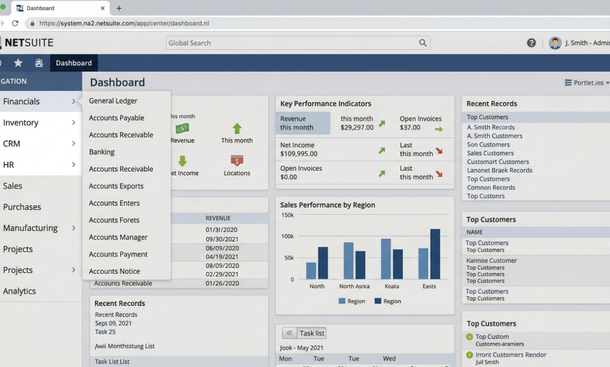Viewport: 610px width, 367px height.
Task: Expand the Inventory menu chevron
Action: (x=74, y=123)
